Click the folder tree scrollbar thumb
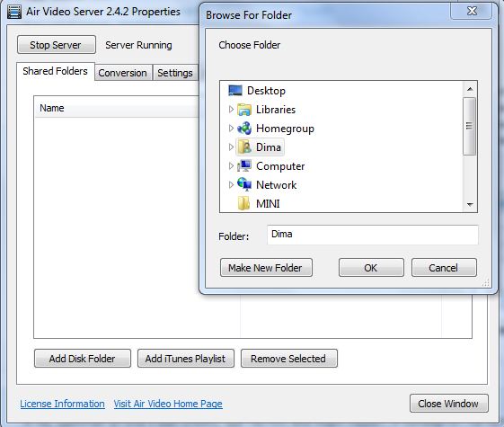The image size is (504, 427). tap(470, 126)
